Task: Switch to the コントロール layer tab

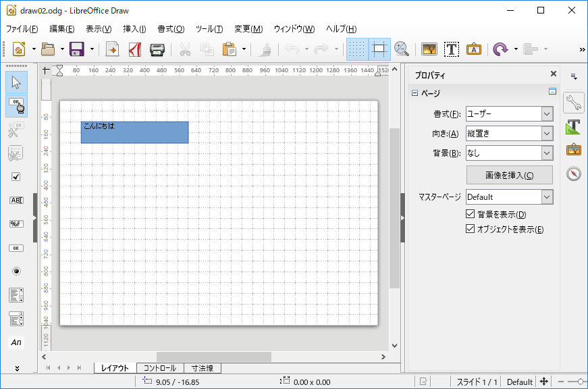Action: pyautogui.click(x=160, y=368)
